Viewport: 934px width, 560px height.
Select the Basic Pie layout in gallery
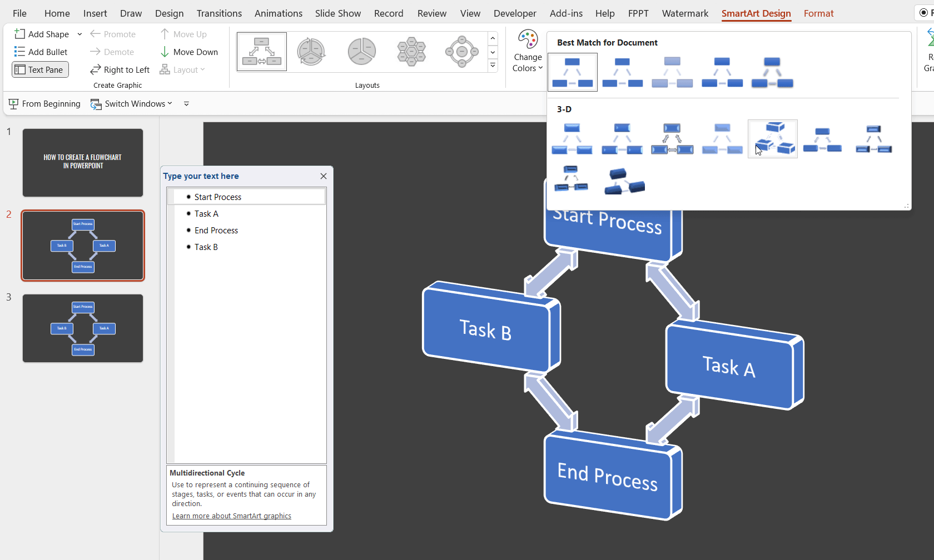pos(361,51)
